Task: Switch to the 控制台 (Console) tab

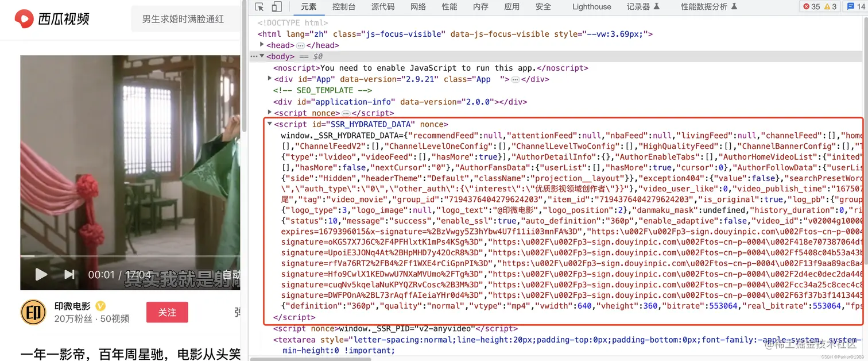Action: coord(344,7)
